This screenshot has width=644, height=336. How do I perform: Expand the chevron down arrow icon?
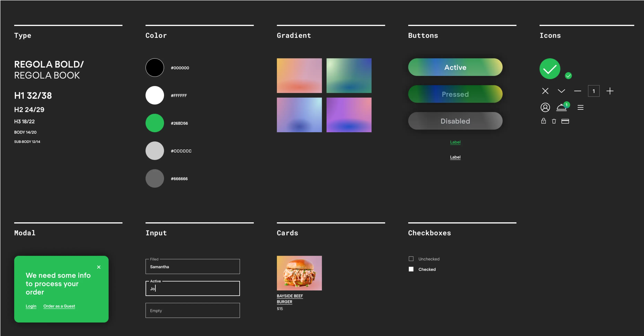click(x=561, y=91)
